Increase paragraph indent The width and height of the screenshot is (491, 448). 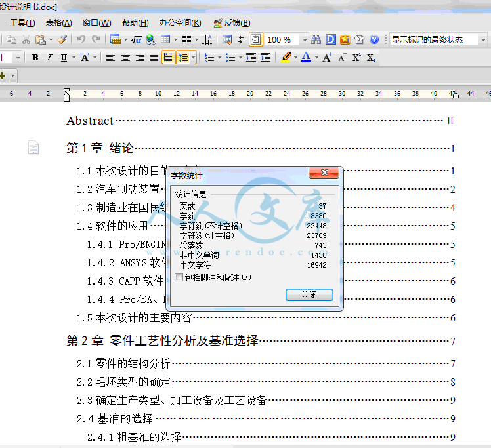point(266,58)
